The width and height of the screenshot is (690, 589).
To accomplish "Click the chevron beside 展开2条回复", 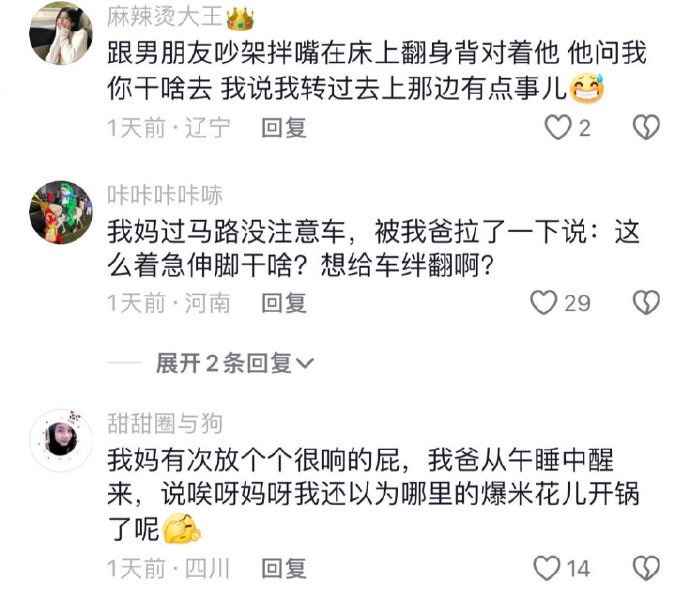I will tap(305, 364).
